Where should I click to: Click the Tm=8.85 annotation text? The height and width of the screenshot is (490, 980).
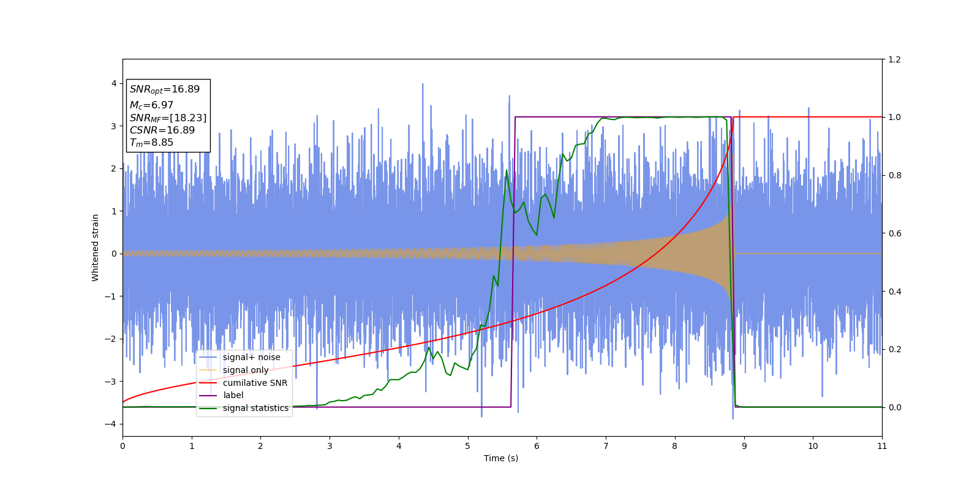point(151,142)
